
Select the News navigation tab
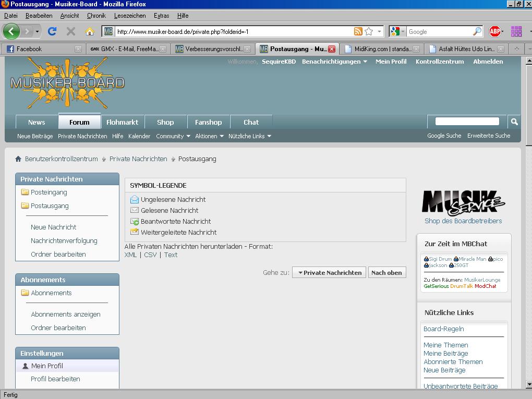[37, 122]
